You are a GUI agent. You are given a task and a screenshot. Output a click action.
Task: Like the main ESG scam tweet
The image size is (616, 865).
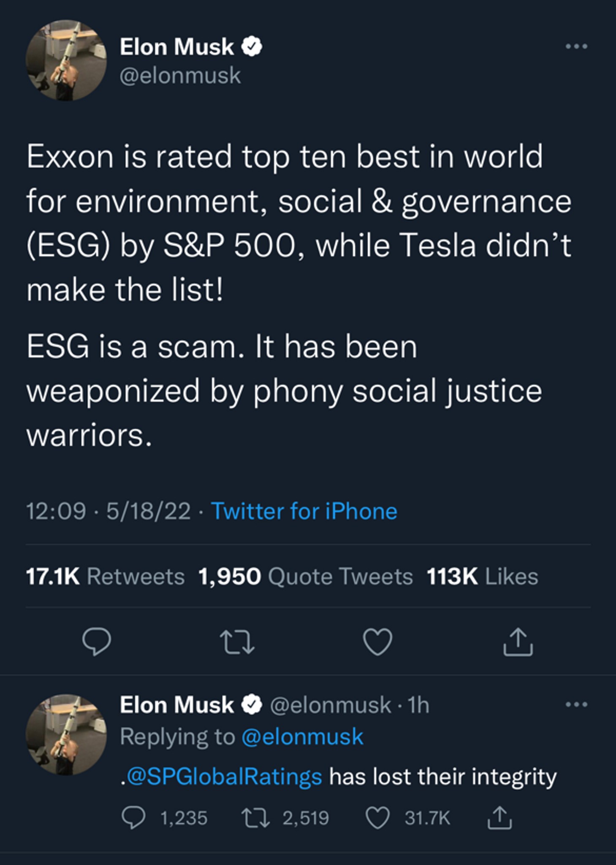click(x=378, y=642)
